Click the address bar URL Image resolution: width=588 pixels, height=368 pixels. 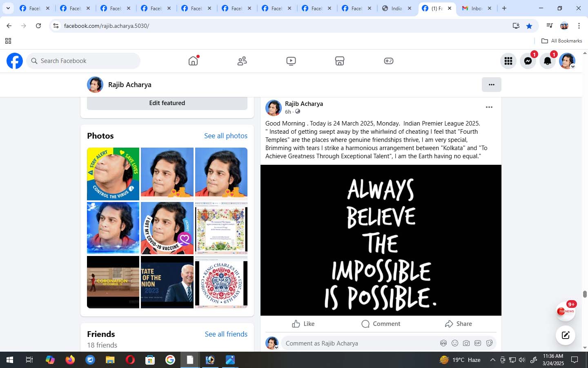coord(107,26)
